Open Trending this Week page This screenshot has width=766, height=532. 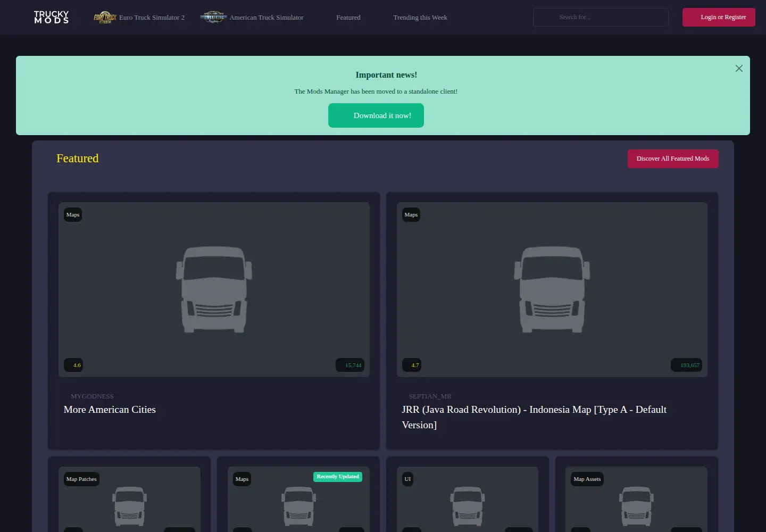[x=420, y=18]
